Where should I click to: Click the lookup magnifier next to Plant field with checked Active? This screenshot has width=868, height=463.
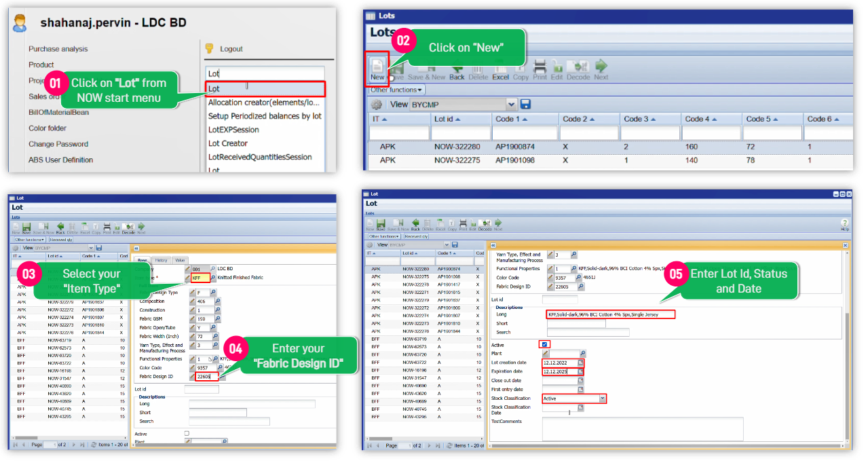[x=582, y=354]
